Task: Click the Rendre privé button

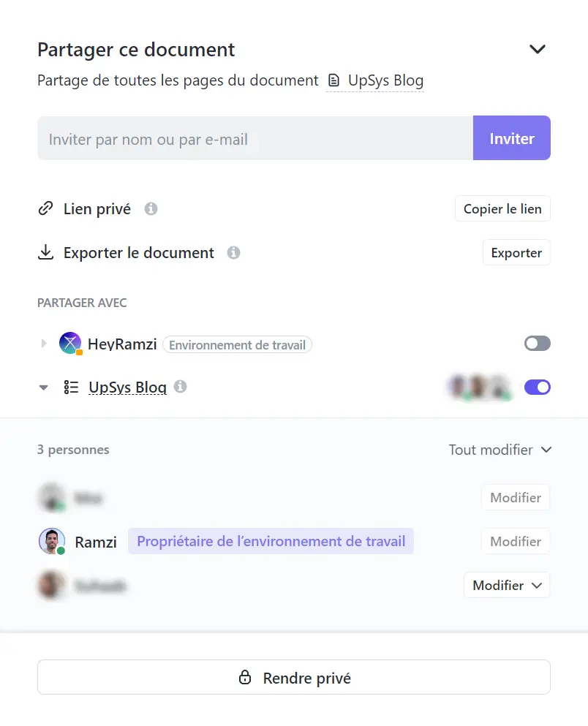Action: tap(294, 678)
